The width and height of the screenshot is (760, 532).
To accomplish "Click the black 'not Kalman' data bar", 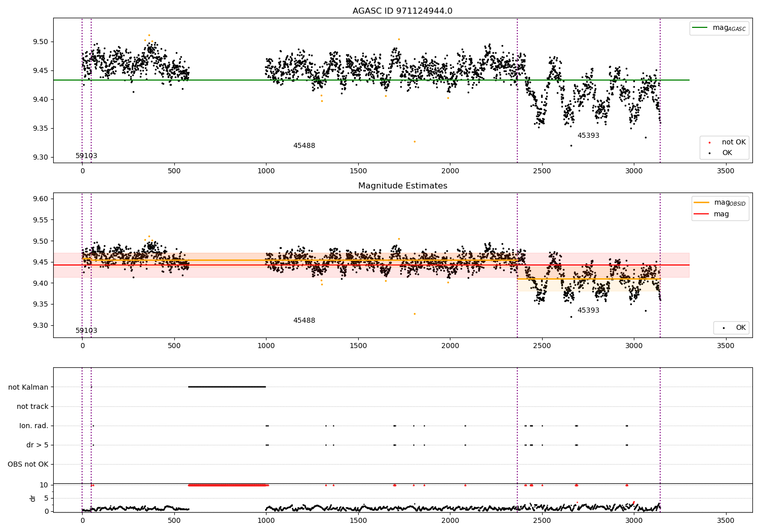I will point(226,387).
